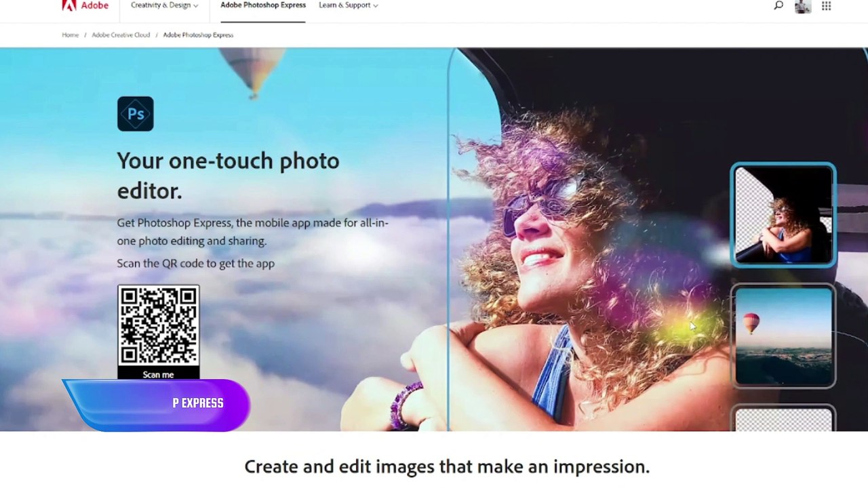Expand the Learn & Support menu
868x488 pixels.
349,5
